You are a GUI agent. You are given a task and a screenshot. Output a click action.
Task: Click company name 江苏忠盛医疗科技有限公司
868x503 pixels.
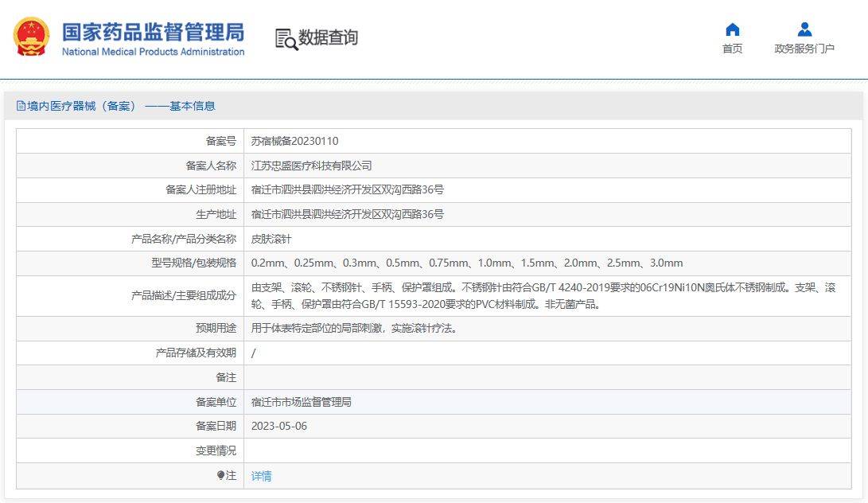click(x=311, y=166)
